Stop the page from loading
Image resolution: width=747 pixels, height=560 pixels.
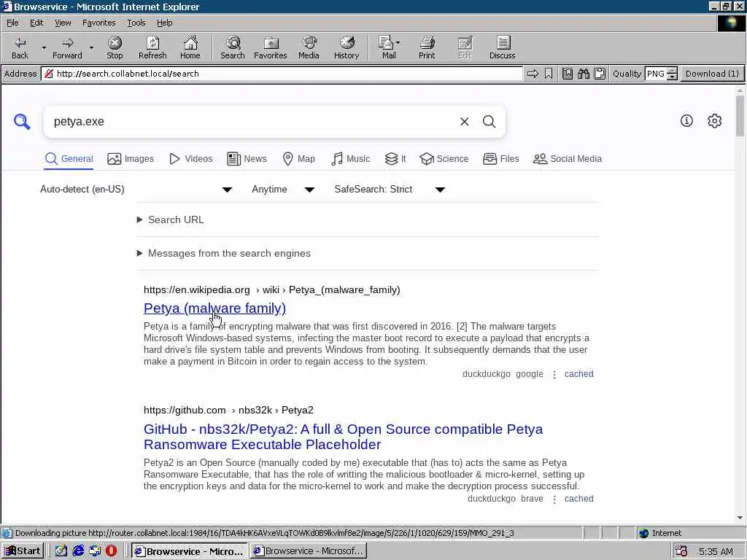(115, 47)
